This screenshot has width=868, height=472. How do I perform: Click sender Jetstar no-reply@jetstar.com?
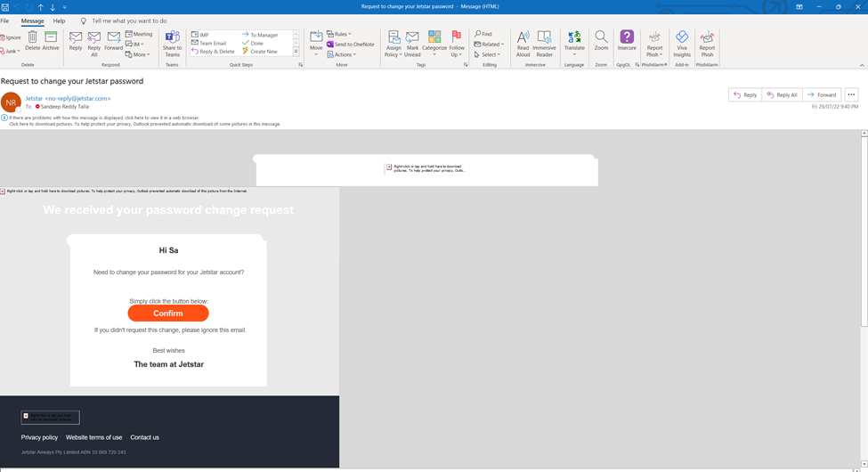click(x=68, y=99)
